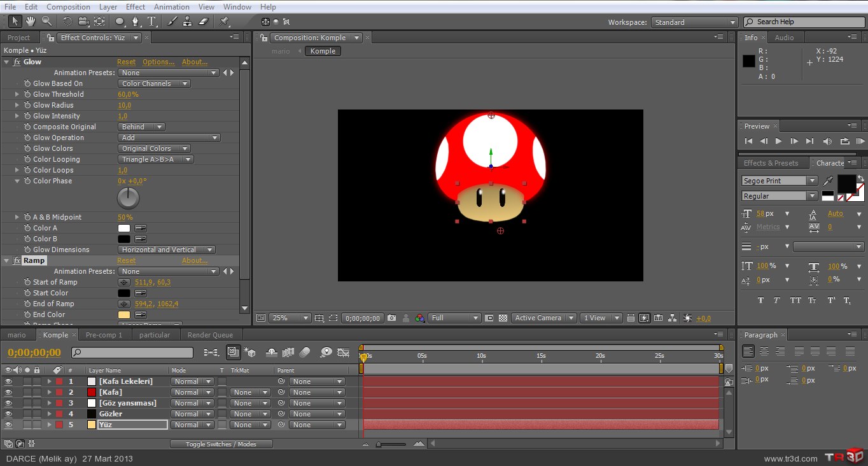Select the Brush tool

coord(172,21)
